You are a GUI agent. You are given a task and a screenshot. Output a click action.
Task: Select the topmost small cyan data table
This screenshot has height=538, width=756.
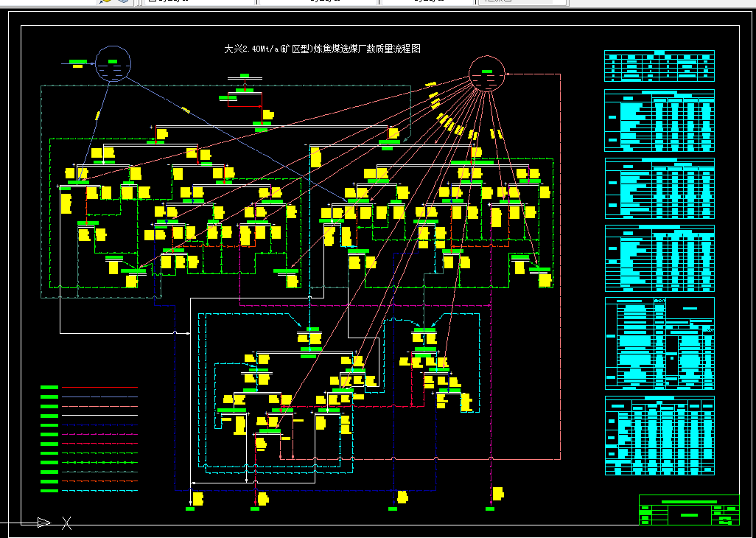659,66
